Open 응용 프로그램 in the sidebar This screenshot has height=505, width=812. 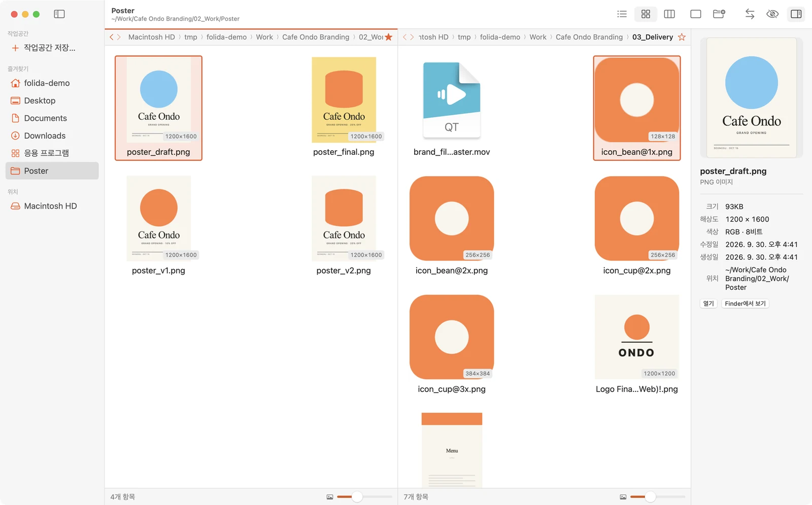pyautogui.click(x=52, y=153)
